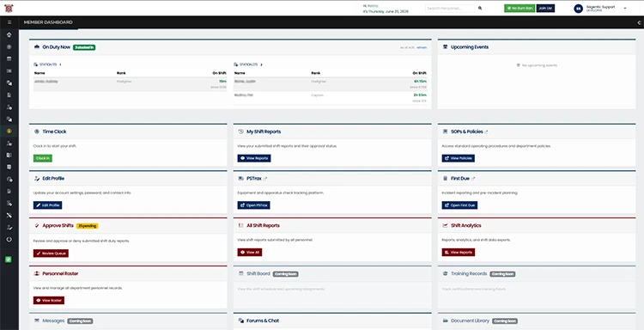Open the calendar icon in the sidebar

(x=9, y=58)
